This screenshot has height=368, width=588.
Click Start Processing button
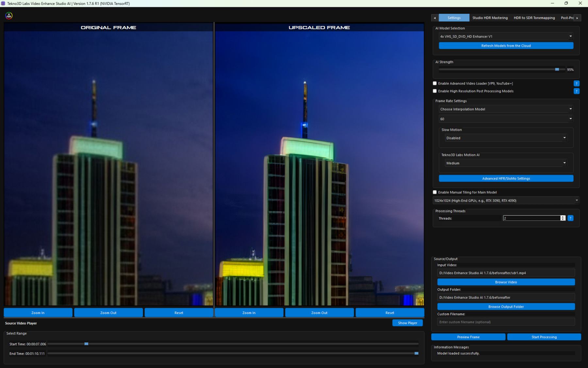[x=544, y=337]
